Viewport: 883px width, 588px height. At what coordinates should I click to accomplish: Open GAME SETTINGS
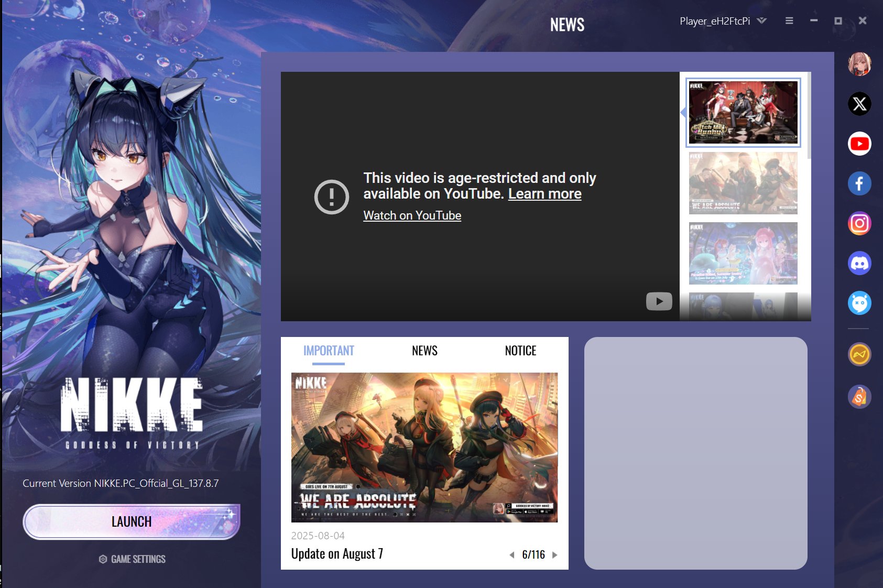[132, 559]
